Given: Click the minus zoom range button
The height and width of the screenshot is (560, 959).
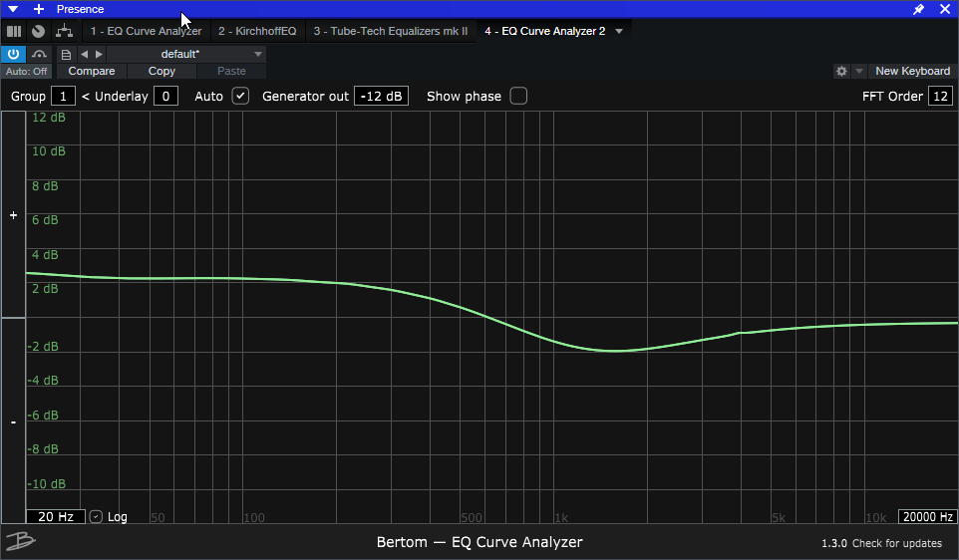Looking at the screenshot, I should tap(13, 421).
